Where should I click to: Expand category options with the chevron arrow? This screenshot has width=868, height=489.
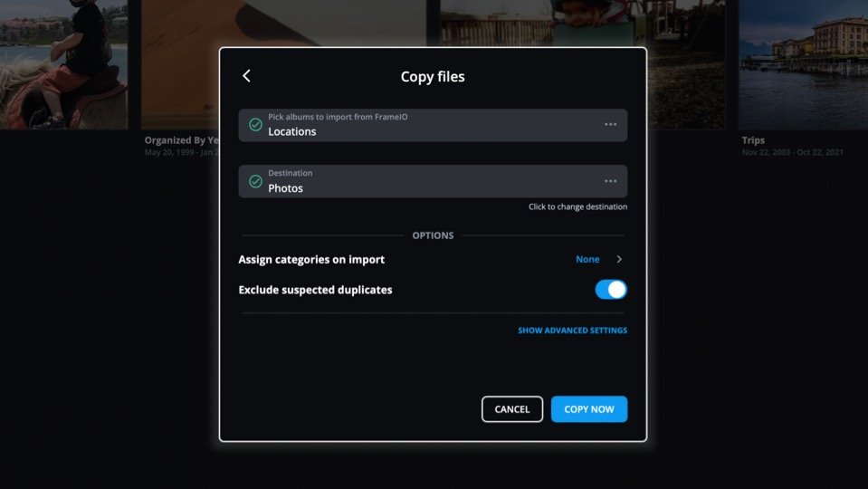(x=619, y=259)
